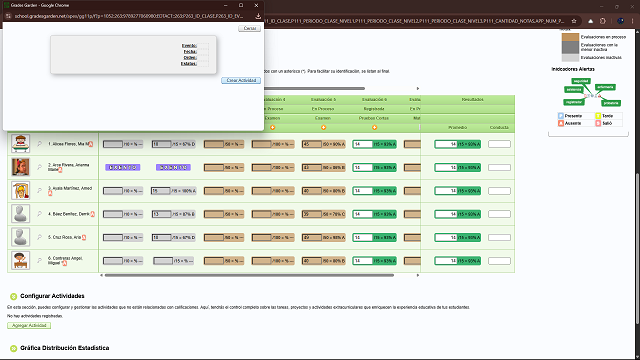Click Evaluación 6 column header
Viewport: 640px width, 360px height.
tap(374, 99)
